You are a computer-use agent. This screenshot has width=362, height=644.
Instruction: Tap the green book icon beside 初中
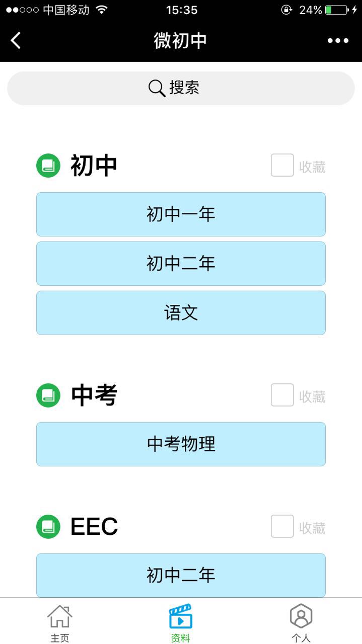[48, 166]
